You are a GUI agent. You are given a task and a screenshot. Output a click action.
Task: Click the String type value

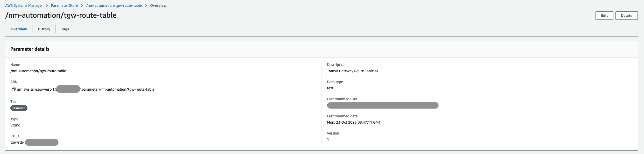coord(15,125)
